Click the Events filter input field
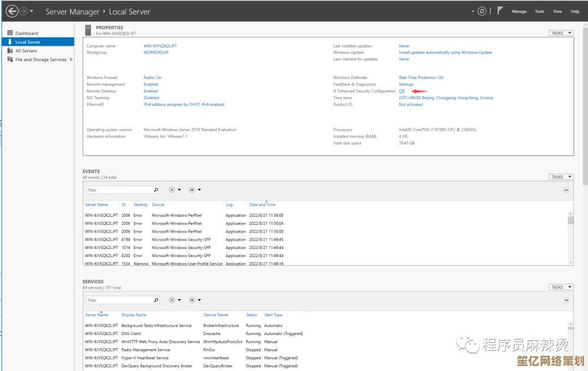 119,190
